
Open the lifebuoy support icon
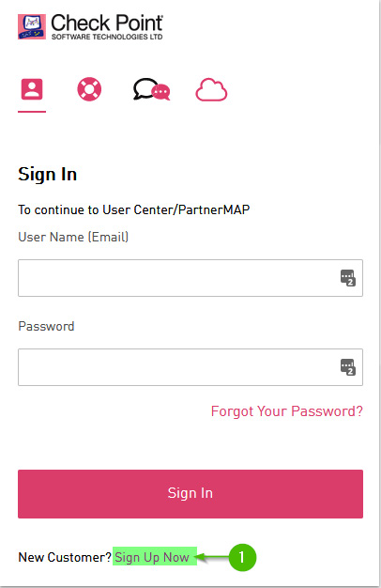coord(89,89)
